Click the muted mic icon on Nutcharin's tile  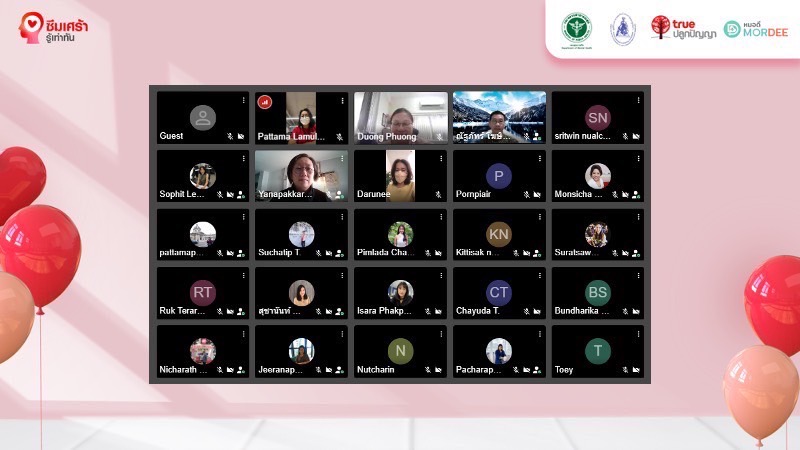click(427, 370)
